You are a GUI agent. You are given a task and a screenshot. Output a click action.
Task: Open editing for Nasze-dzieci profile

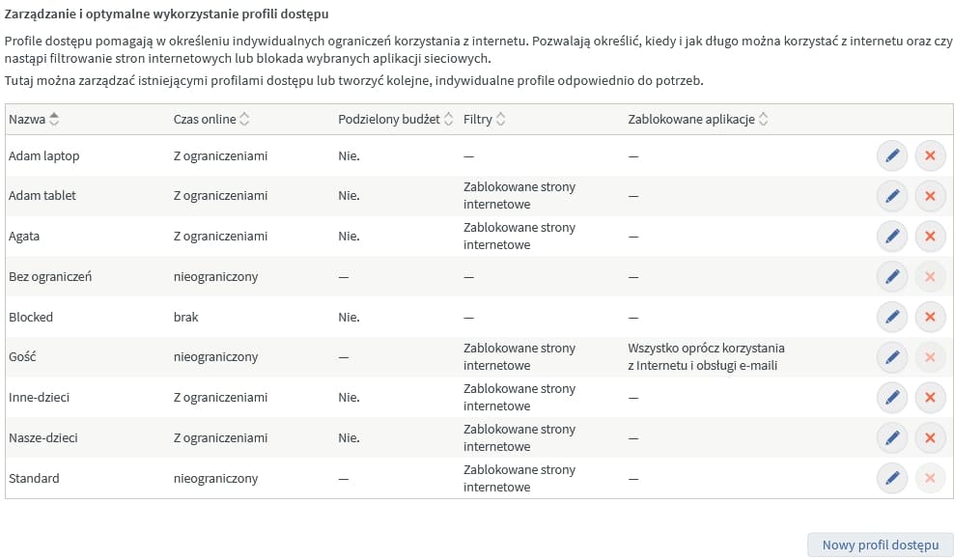pyautogui.click(x=891, y=437)
